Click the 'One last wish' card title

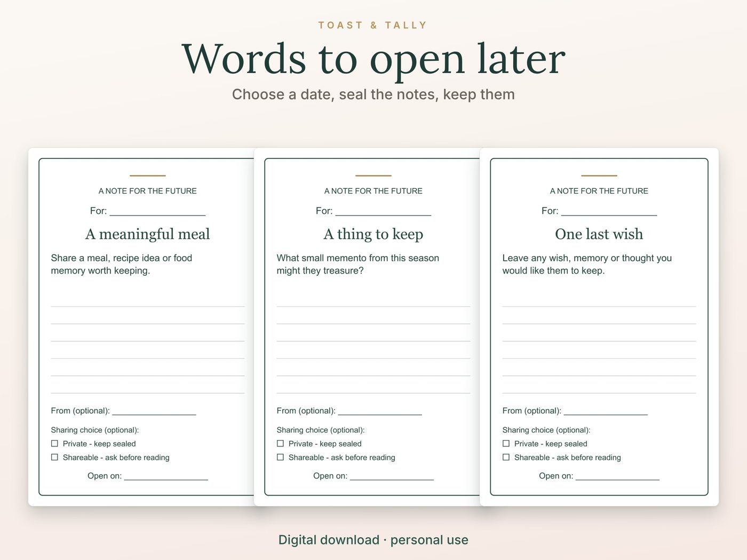point(599,234)
